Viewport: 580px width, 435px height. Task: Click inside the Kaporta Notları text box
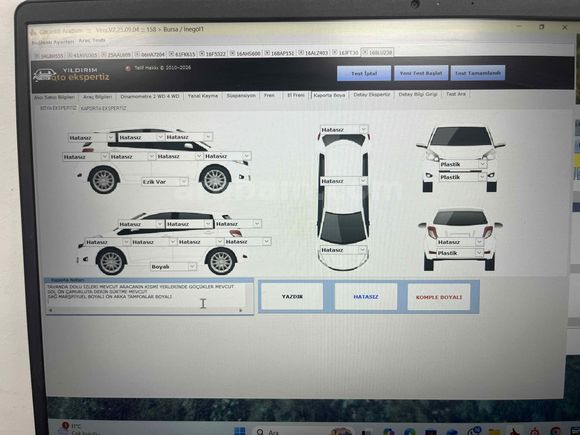point(146,295)
